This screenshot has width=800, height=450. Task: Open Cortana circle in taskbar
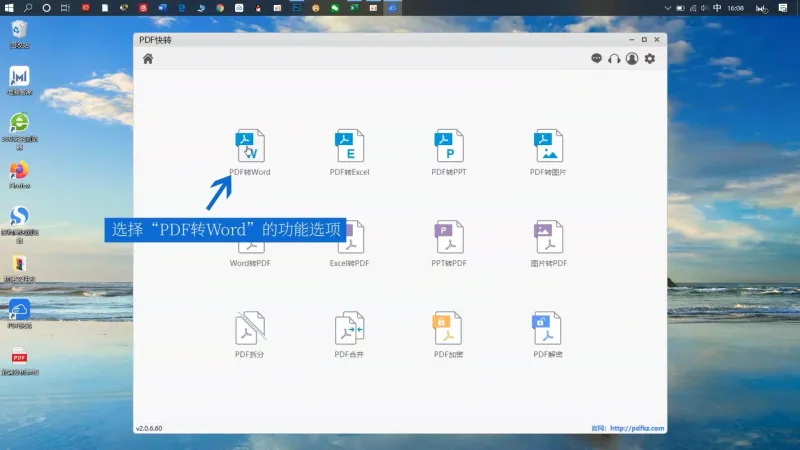[x=46, y=8]
